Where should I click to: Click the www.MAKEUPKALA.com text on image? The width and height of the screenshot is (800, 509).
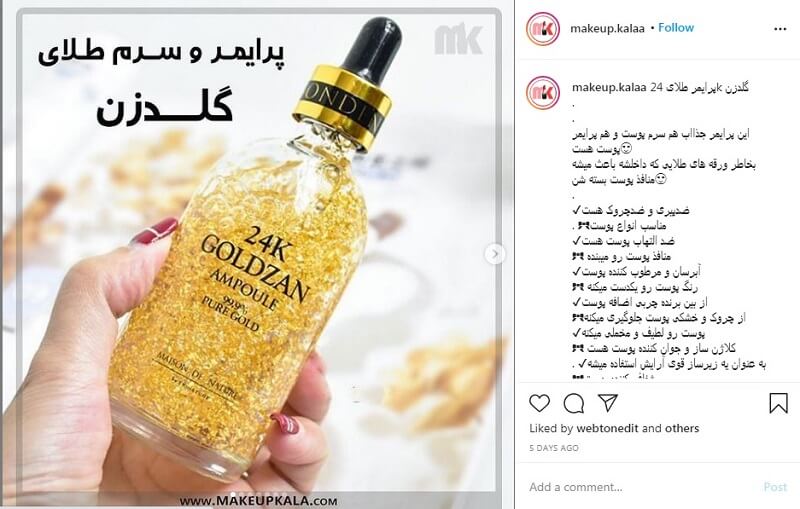258,501
